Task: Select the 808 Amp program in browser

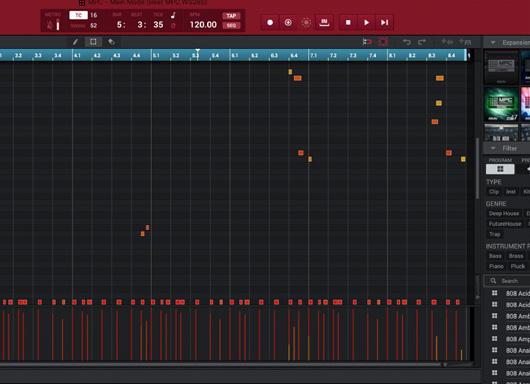Action: pyautogui.click(x=517, y=339)
